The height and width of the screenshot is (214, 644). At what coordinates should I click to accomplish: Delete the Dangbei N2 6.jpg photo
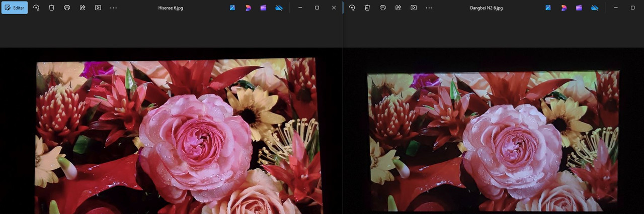coord(367,8)
